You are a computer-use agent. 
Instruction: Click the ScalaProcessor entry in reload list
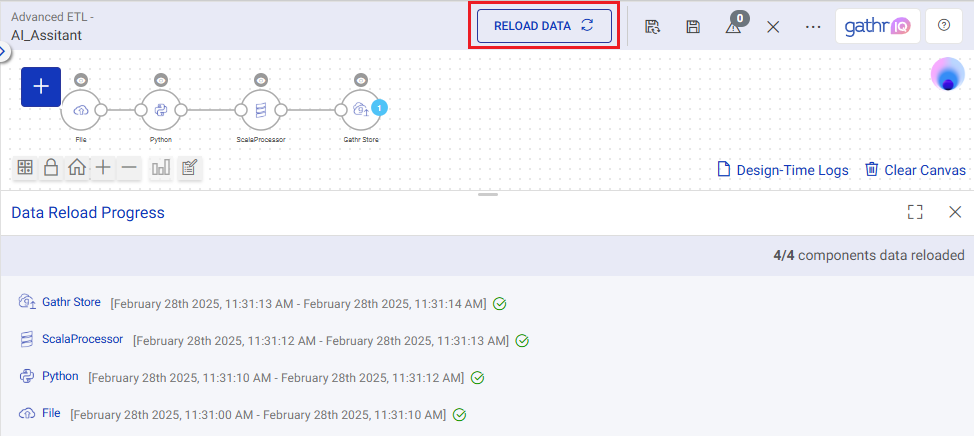tap(82, 339)
